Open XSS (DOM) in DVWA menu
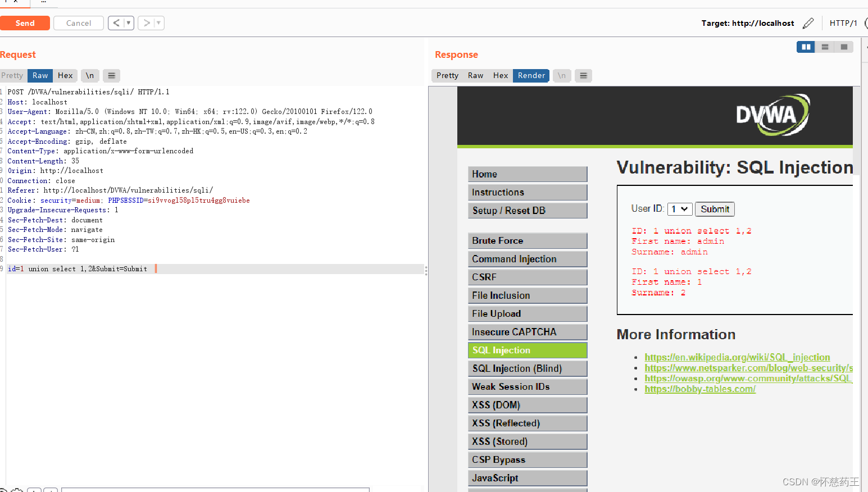 528,405
